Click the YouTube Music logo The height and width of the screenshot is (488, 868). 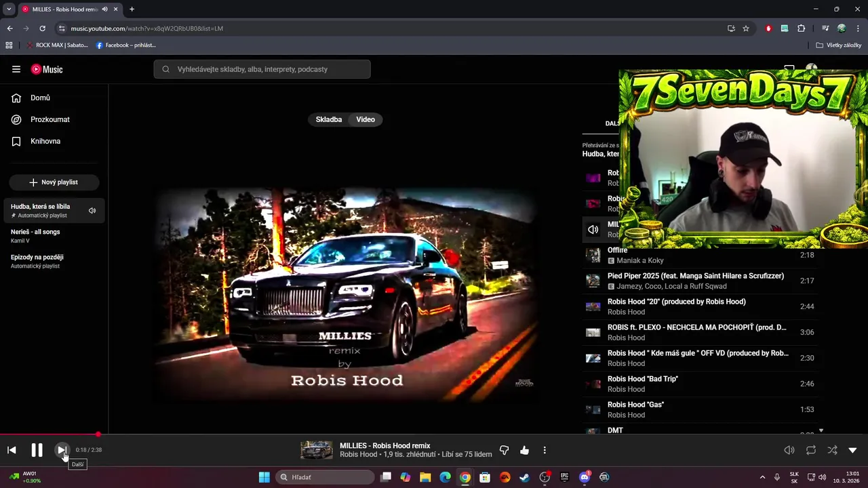(x=47, y=69)
